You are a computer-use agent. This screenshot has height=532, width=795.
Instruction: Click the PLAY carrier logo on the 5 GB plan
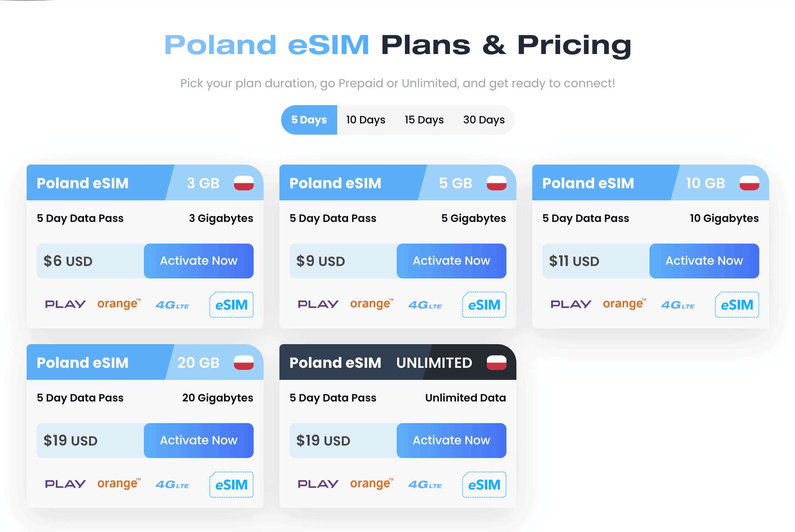point(318,304)
